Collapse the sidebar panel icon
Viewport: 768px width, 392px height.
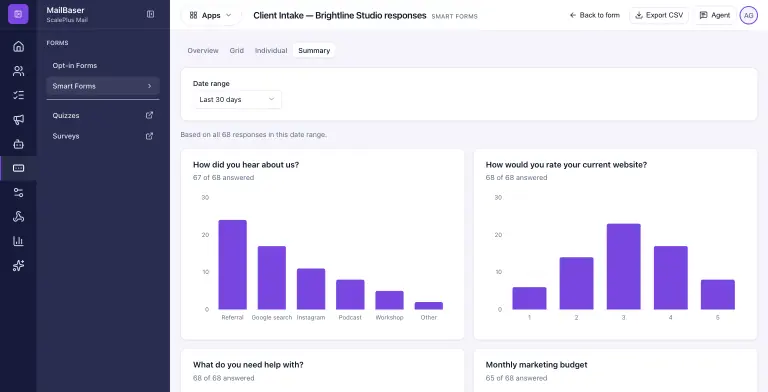150,14
